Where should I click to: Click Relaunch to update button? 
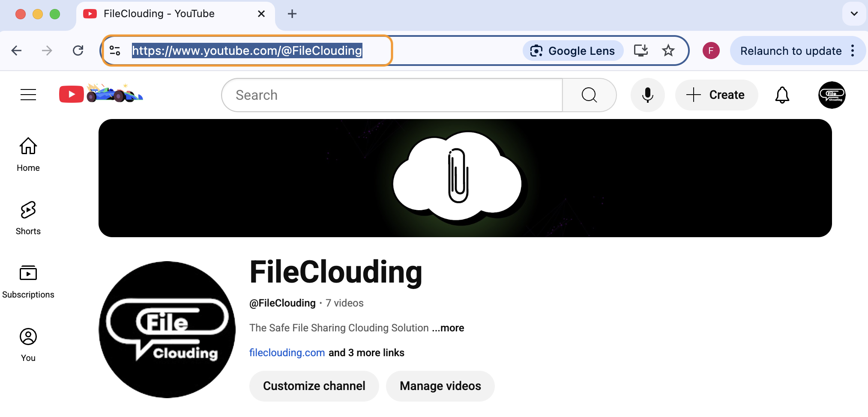[x=791, y=51]
